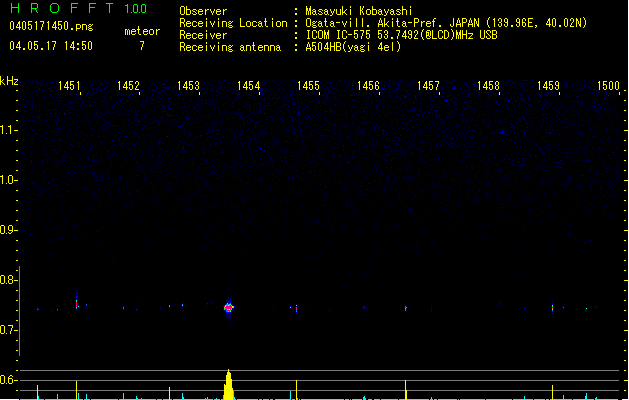Click the 1456 time axis label
The height and width of the screenshot is (400, 629).
coord(368,85)
